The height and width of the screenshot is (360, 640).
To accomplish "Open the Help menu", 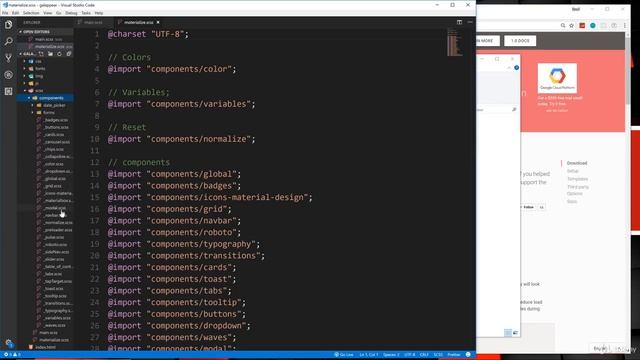I will pyautogui.click(x=99, y=13).
